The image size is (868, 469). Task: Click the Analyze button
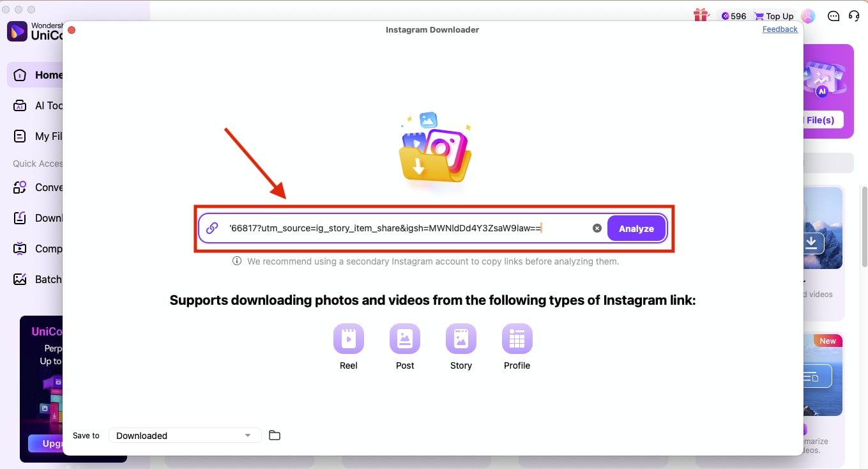(x=636, y=228)
